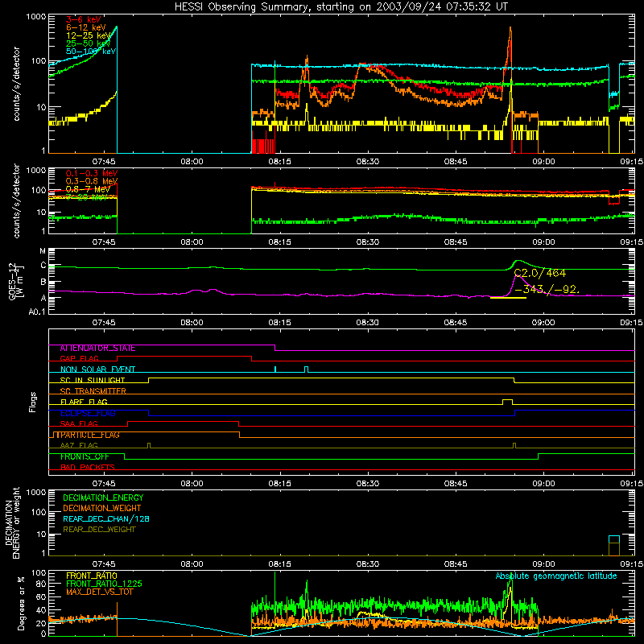The width and height of the screenshot is (644, 644).
Task: Select the orange 6-12 keV legend label
Action: click(x=85, y=27)
